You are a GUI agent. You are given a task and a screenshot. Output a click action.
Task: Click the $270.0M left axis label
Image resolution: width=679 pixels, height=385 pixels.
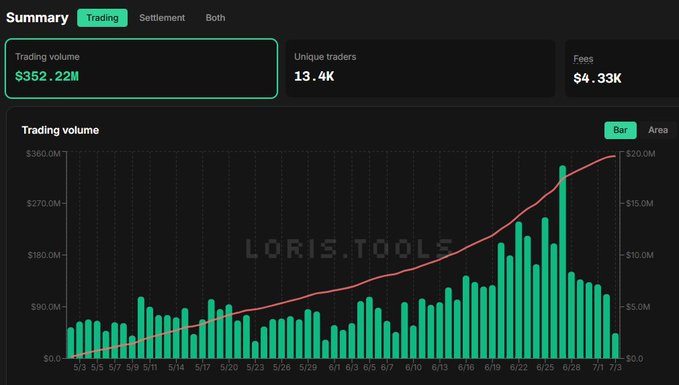(43, 203)
